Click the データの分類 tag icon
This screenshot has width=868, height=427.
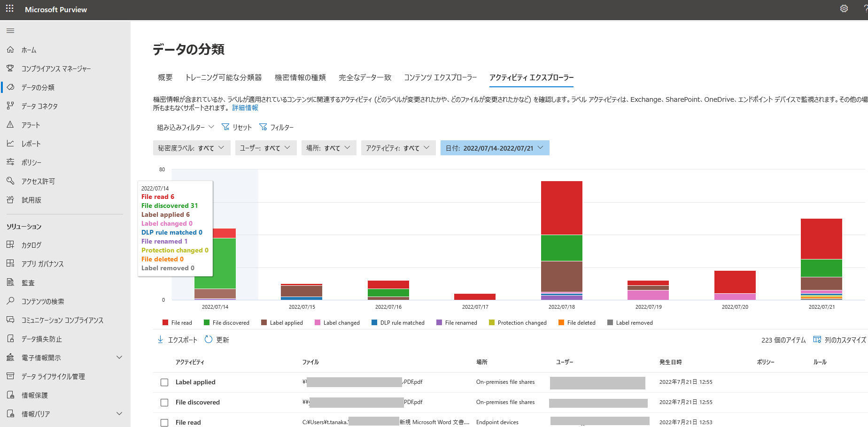10,87
